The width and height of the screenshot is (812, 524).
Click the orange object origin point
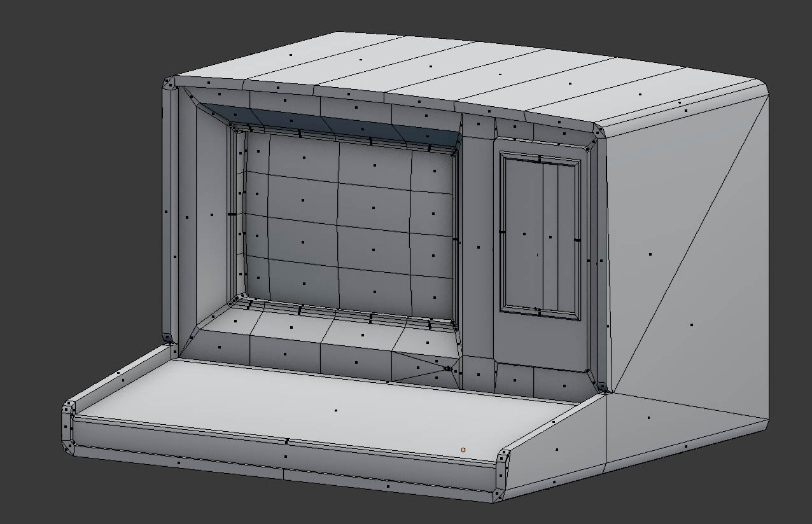point(463,450)
